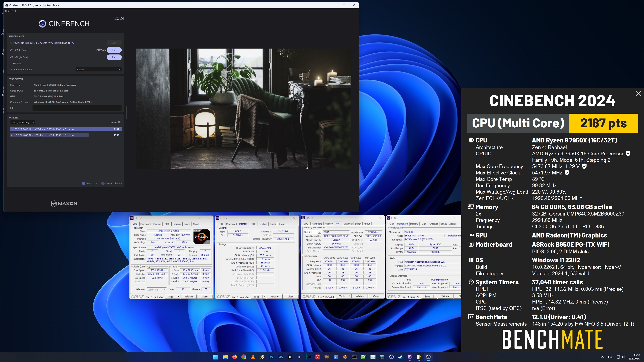Open Tools dropdown arrow in CPU-Z SPD window
This screenshot has width=644, height=362.
click(x=350, y=296)
